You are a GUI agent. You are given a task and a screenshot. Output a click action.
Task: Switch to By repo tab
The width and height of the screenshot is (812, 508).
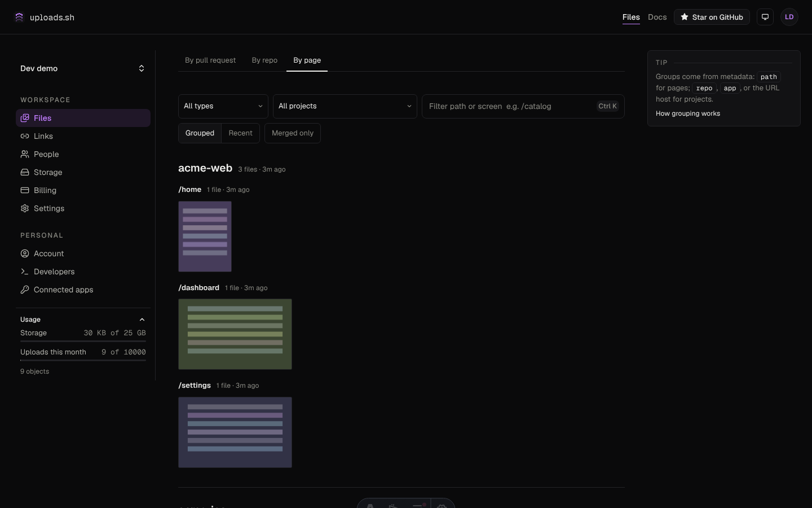point(264,60)
